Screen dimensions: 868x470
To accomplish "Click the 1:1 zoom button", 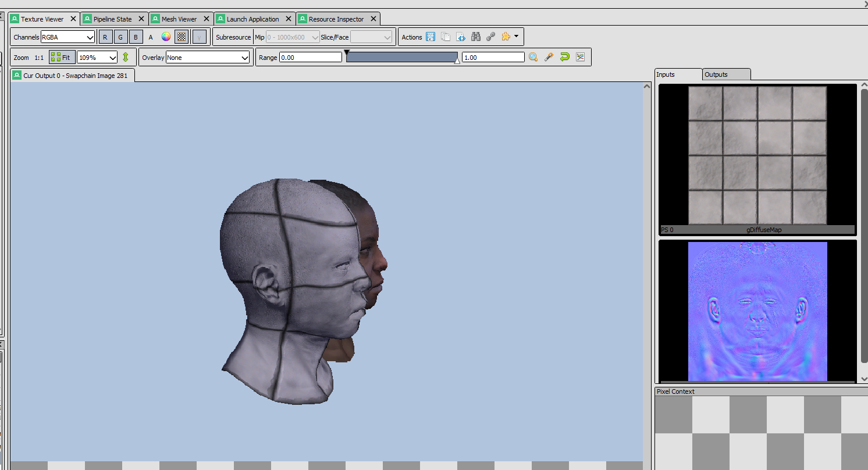I will (39, 58).
